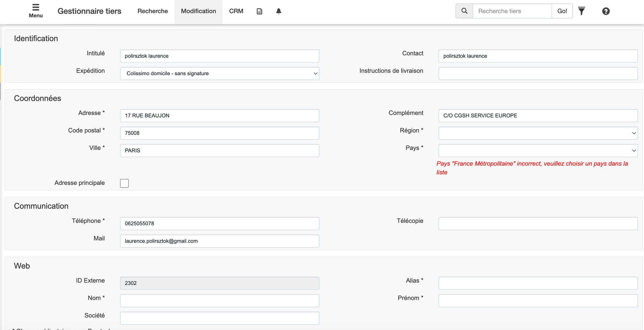
Task: Click the Gestionnaire tiers title link
Action: pyautogui.click(x=90, y=11)
